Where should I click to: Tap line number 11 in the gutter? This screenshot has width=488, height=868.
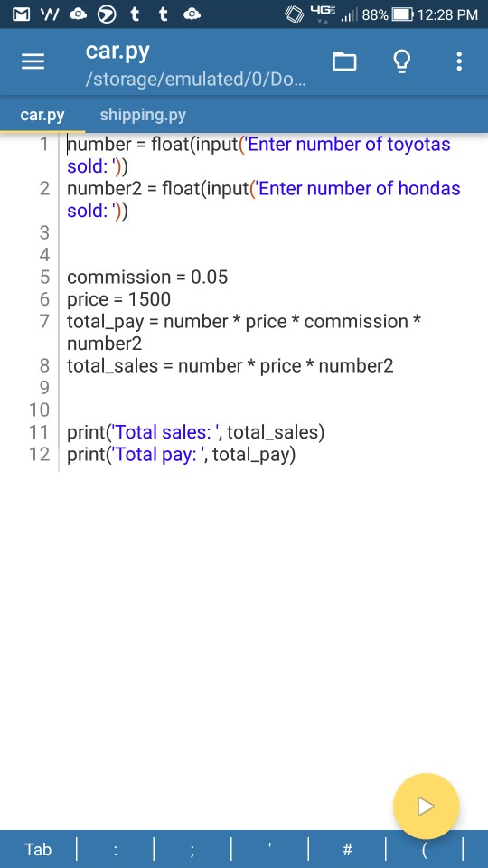pos(39,432)
